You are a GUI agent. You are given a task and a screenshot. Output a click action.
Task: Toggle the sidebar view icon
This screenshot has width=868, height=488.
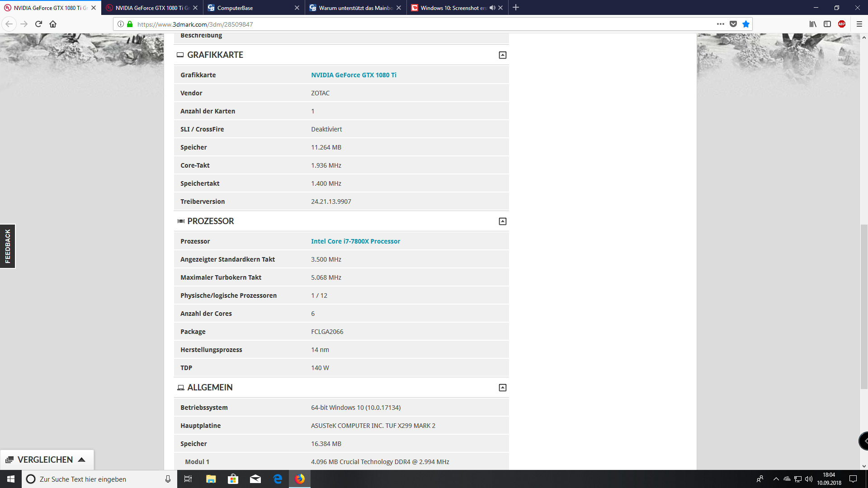[x=827, y=24]
